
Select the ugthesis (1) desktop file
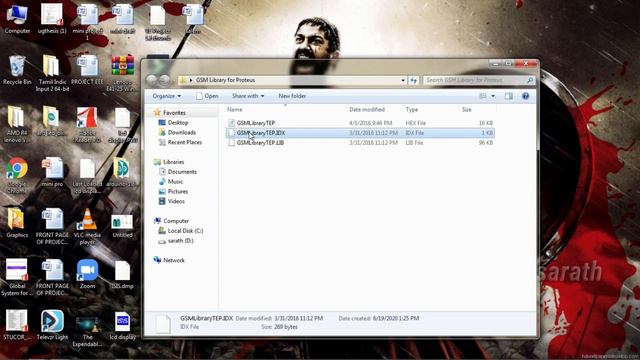click(52, 19)
